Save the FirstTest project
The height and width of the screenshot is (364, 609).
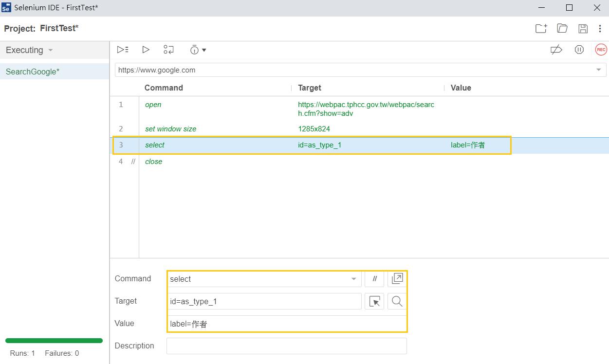(x=583, y=28)
